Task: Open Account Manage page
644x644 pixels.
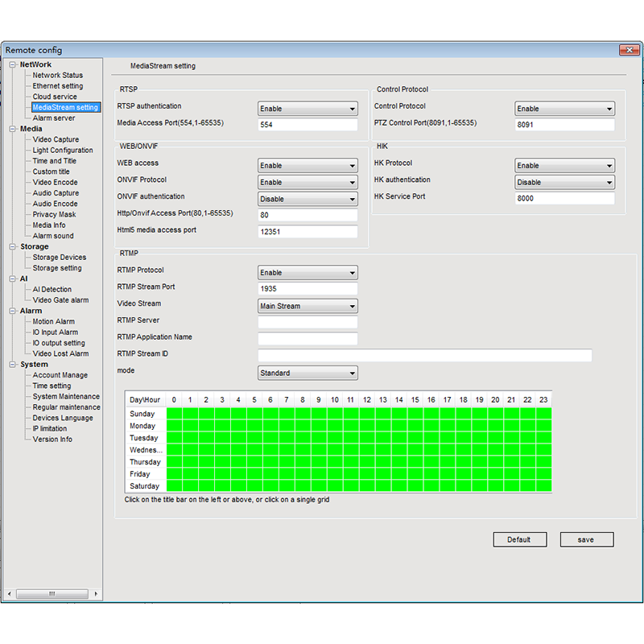Action: pos(60,375)
